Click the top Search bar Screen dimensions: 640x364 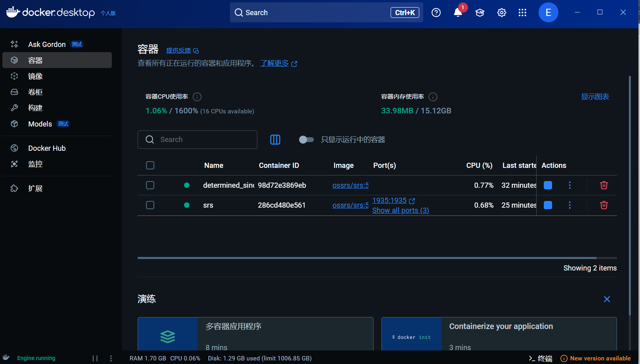(326, 12)
